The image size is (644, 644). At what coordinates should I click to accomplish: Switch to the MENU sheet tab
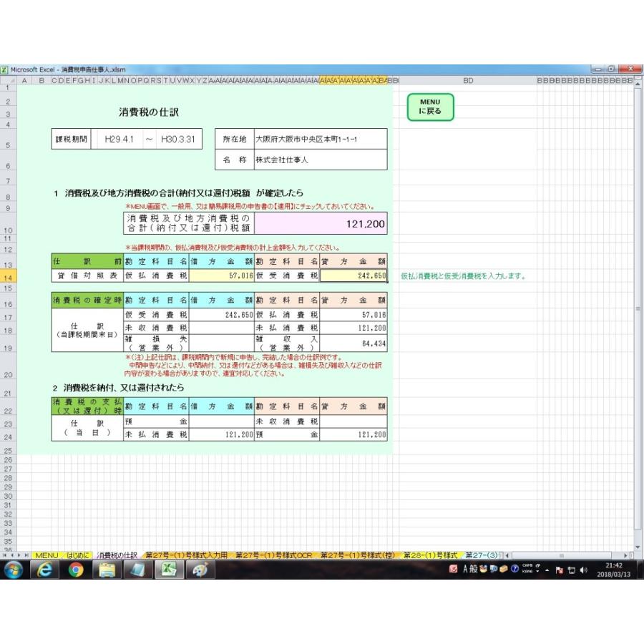[x=47, y=555]
